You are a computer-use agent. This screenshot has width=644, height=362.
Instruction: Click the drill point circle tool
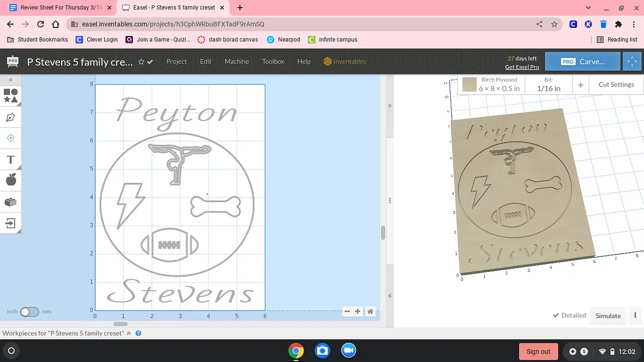tap(11, 138)
